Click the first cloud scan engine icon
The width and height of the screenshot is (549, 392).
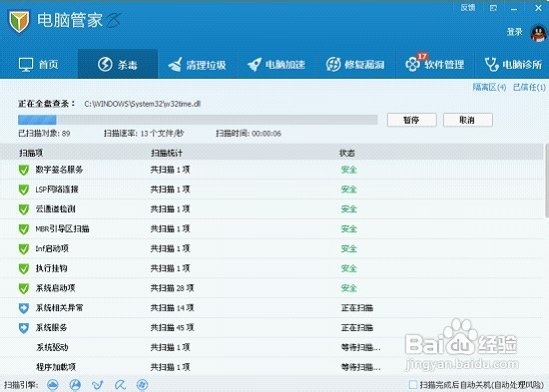point(53,385)
